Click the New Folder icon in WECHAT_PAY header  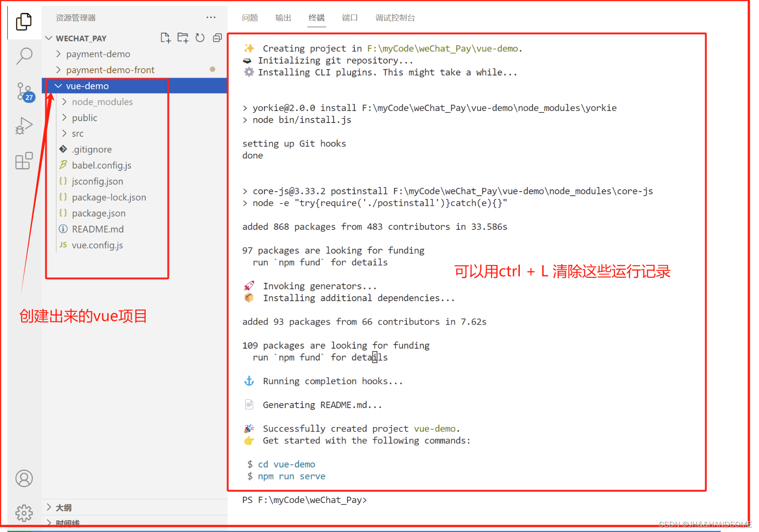tap(183, 38)
